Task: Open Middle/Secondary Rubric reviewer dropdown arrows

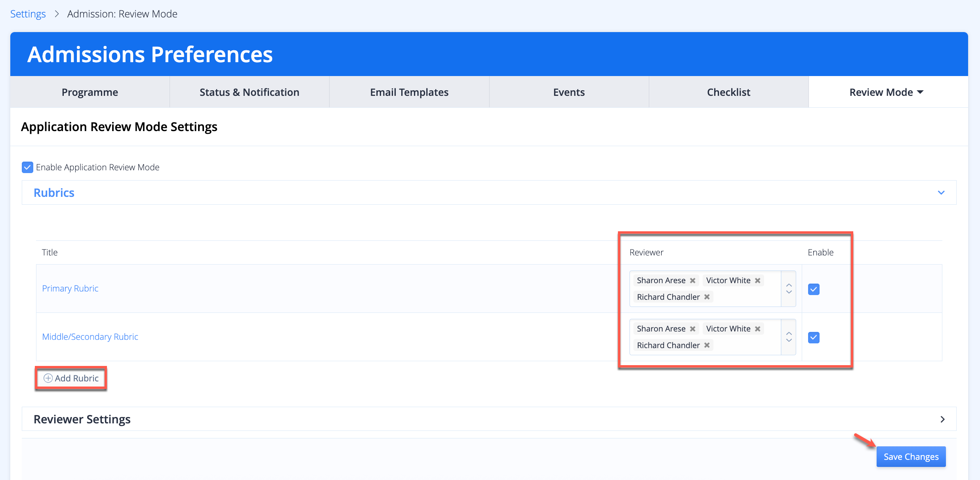Action: (789, 337)
